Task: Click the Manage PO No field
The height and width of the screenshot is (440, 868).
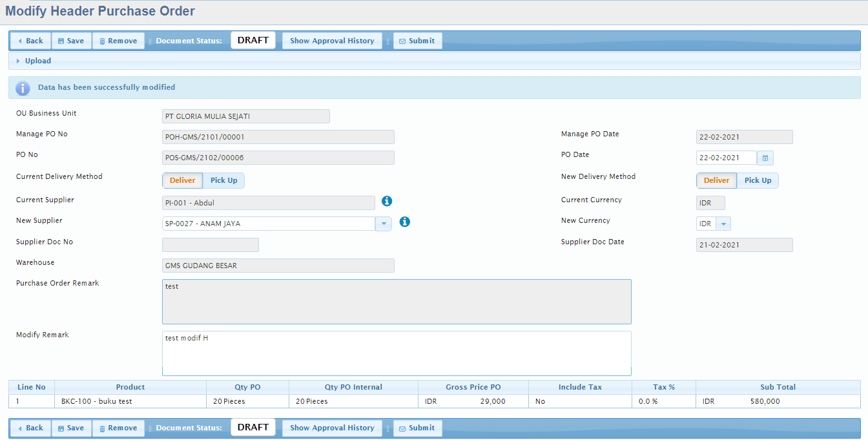Action: pos(278,137)
